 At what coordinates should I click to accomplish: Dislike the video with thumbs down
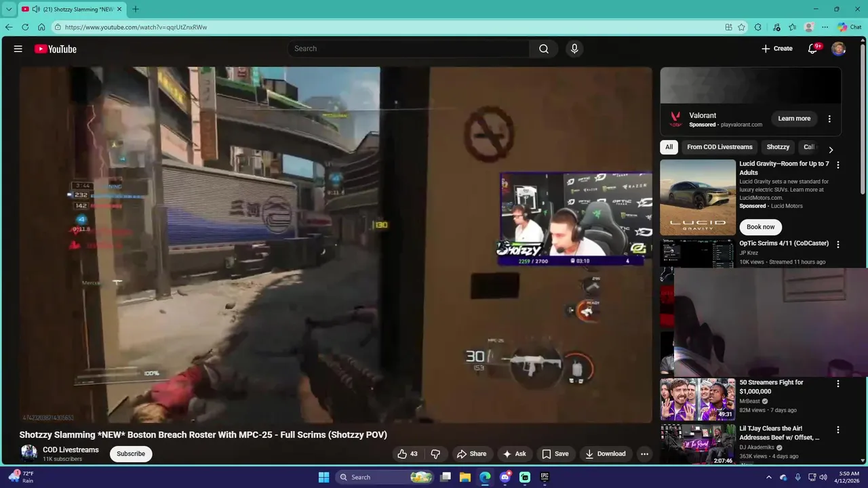tap(435, 454)
